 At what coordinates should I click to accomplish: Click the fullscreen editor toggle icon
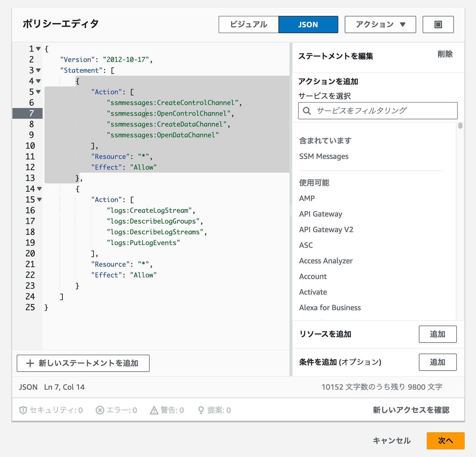pos(438,25)
